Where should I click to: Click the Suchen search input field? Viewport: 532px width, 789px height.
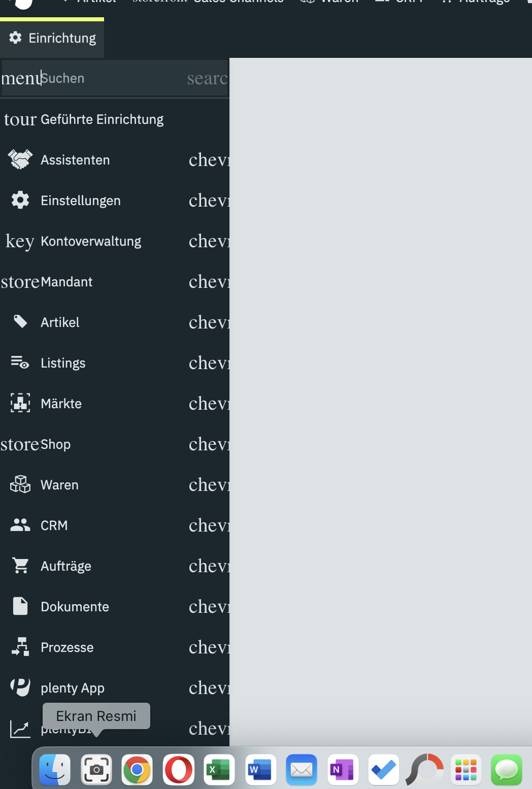(x=112, y=78)
